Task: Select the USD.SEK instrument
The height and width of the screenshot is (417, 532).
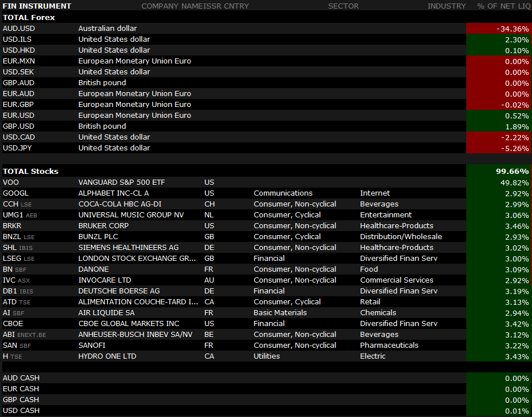Action: [18, 72]
